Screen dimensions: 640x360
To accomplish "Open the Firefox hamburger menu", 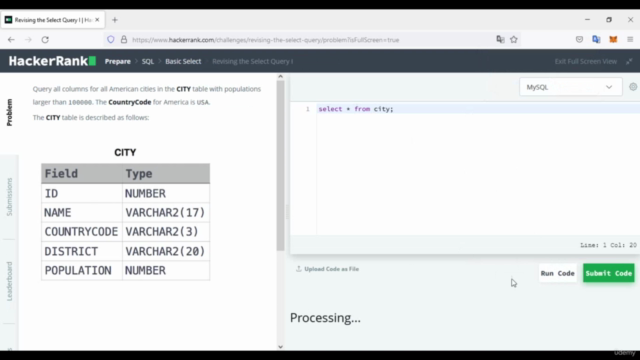I will (630, 39).
